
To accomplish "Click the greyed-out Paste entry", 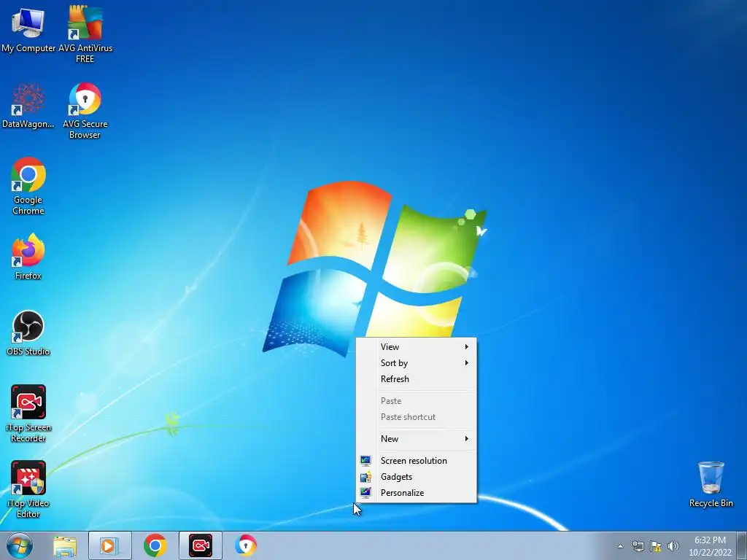I will coord(417,401).
